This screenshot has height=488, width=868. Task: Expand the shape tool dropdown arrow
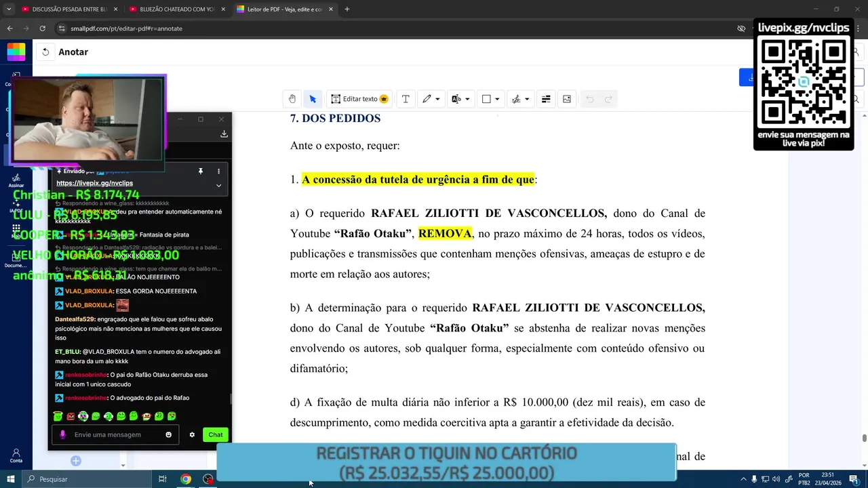click(x=497, y=99)
